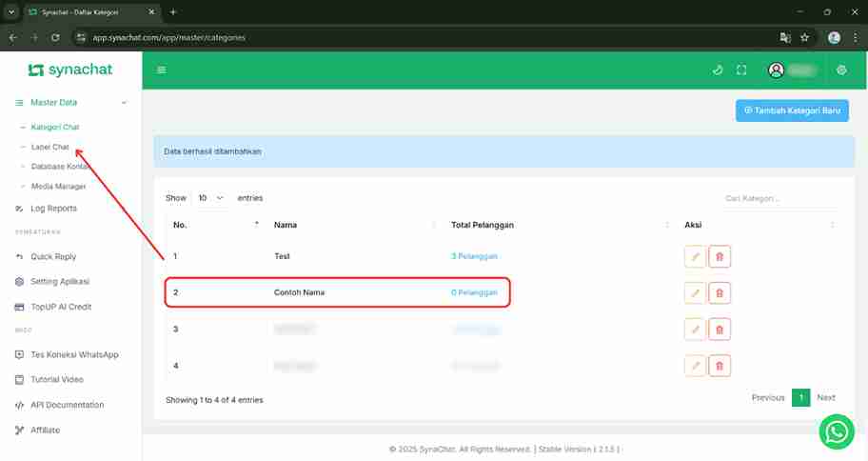
Task: Bookmark this page with the star icon
Action: (804, 38)
